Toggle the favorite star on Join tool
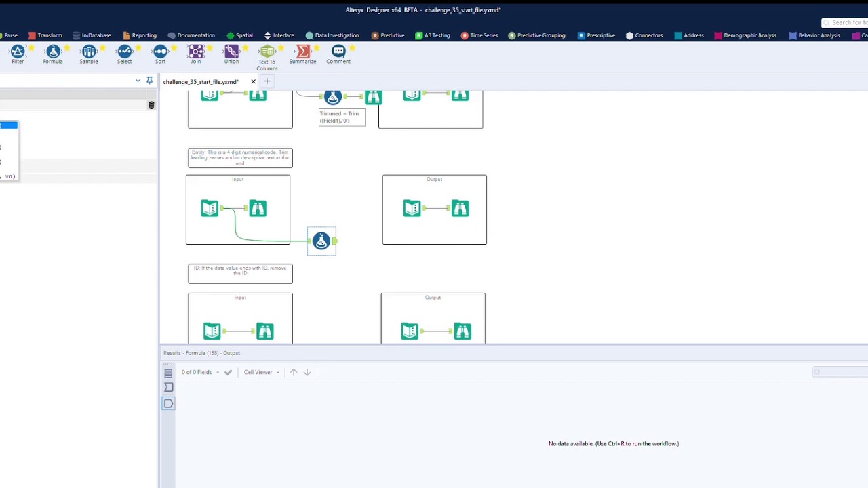868x488 pixels. (210, 47)
